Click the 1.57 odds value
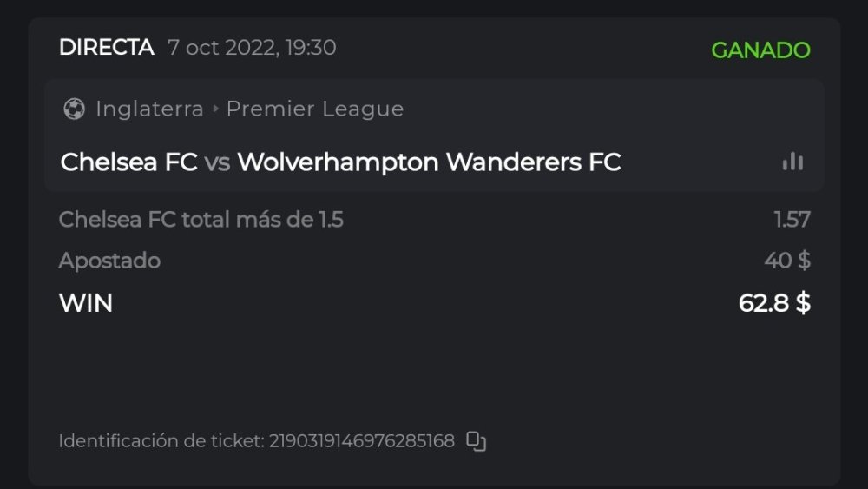This screenshot has width=868, height=489. point(792,220)
